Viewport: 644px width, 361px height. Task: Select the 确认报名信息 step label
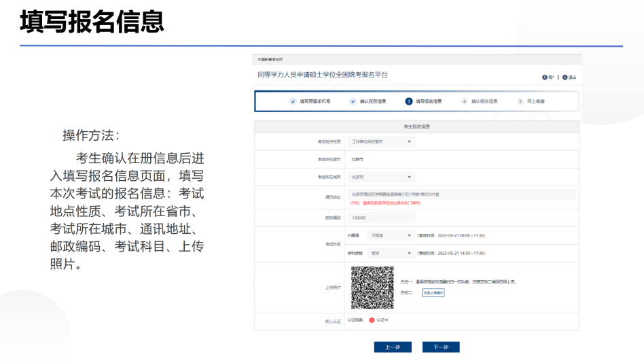tap(484, 101)
